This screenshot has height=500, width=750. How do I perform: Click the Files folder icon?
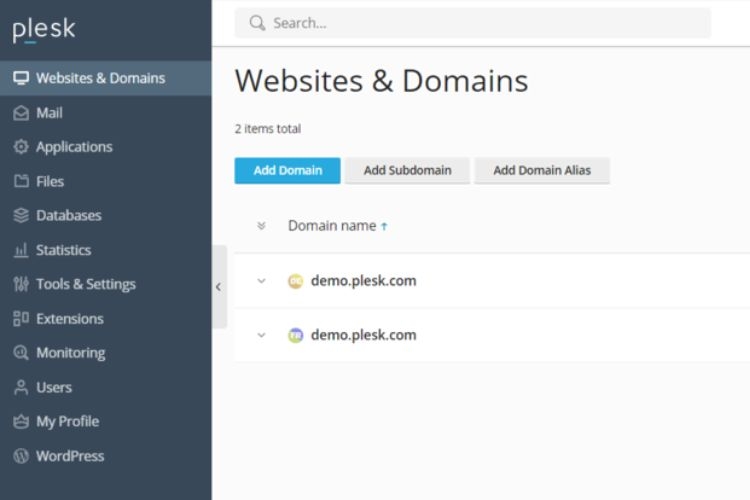pos(21,182)
